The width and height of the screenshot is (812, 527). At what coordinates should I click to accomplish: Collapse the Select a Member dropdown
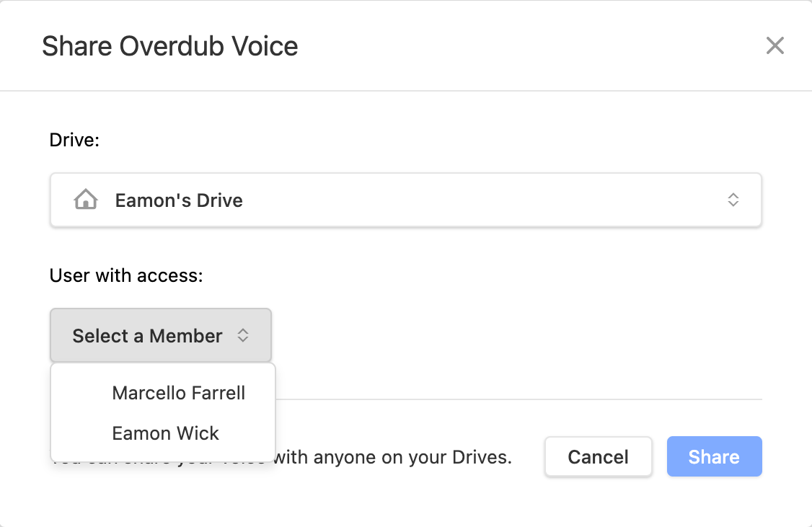(161, 335)
